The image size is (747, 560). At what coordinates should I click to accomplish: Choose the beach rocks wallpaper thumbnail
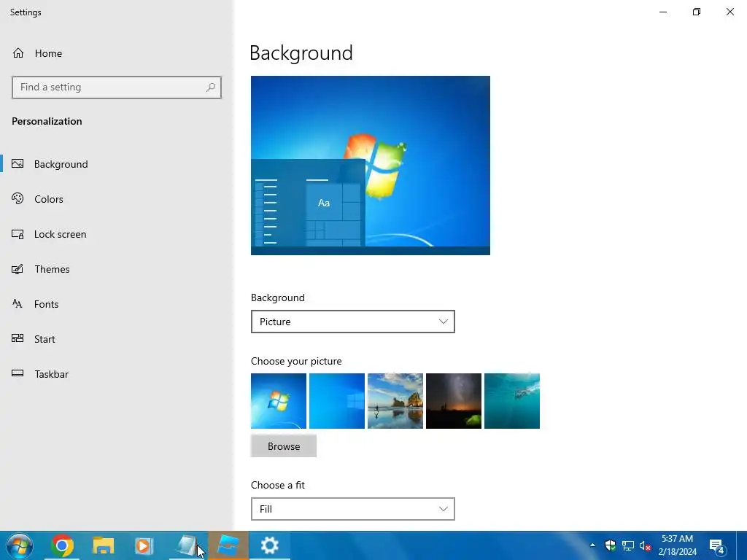[395, 401]
